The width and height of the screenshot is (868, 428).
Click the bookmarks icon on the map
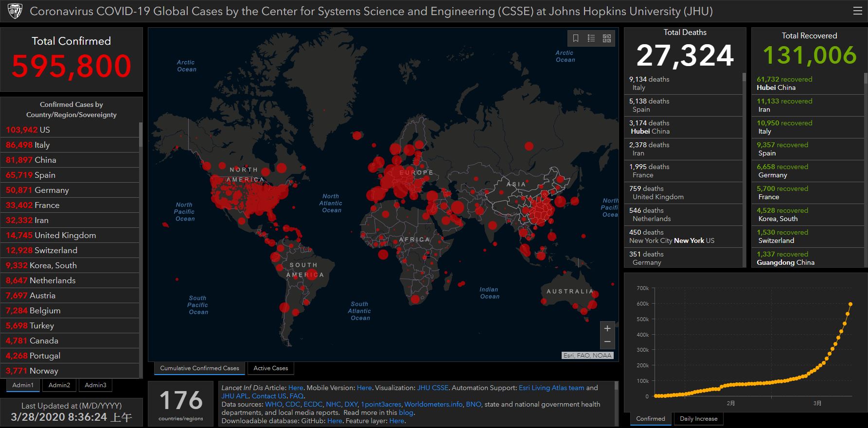click(576, 38)
